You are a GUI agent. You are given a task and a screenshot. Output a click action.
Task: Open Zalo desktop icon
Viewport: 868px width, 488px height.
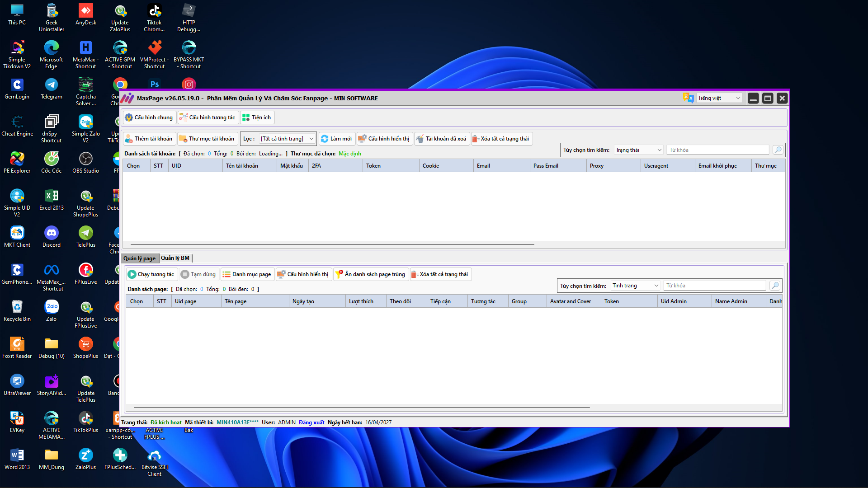(x=52, y=311)
